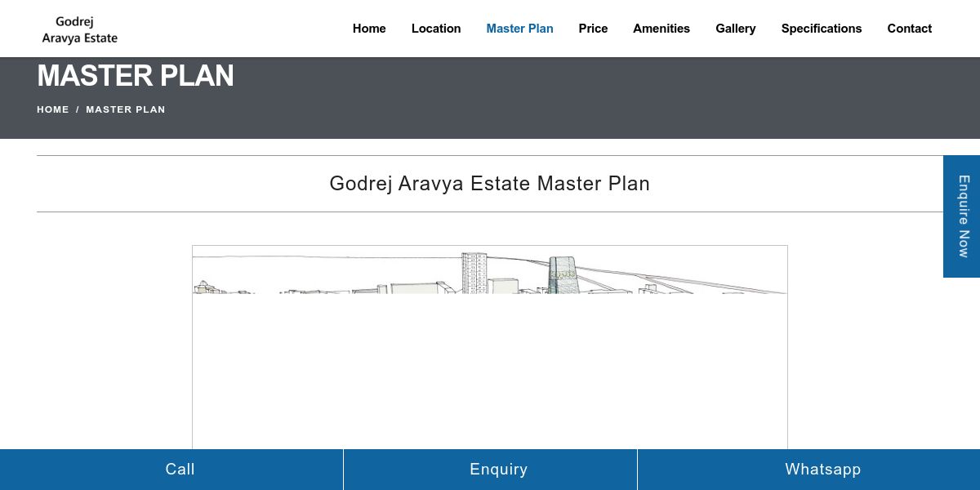
Task: Open the Contact page
Action: point(910,29)
